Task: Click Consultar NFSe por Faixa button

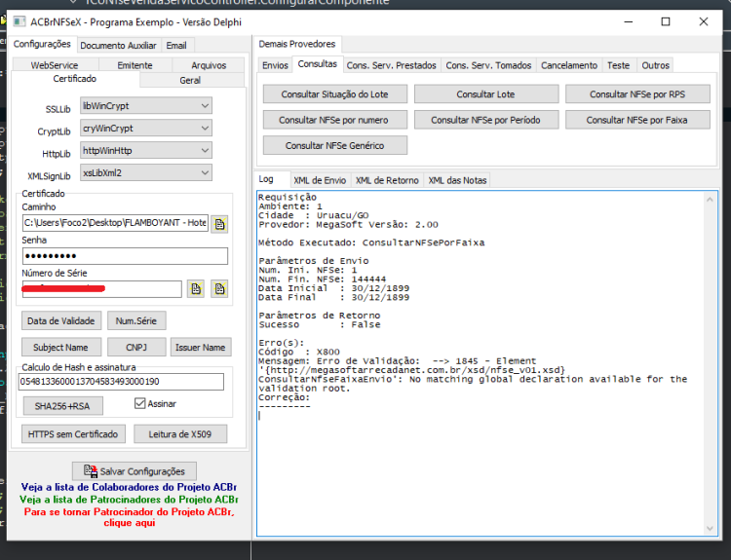Action: click(637, 120)
